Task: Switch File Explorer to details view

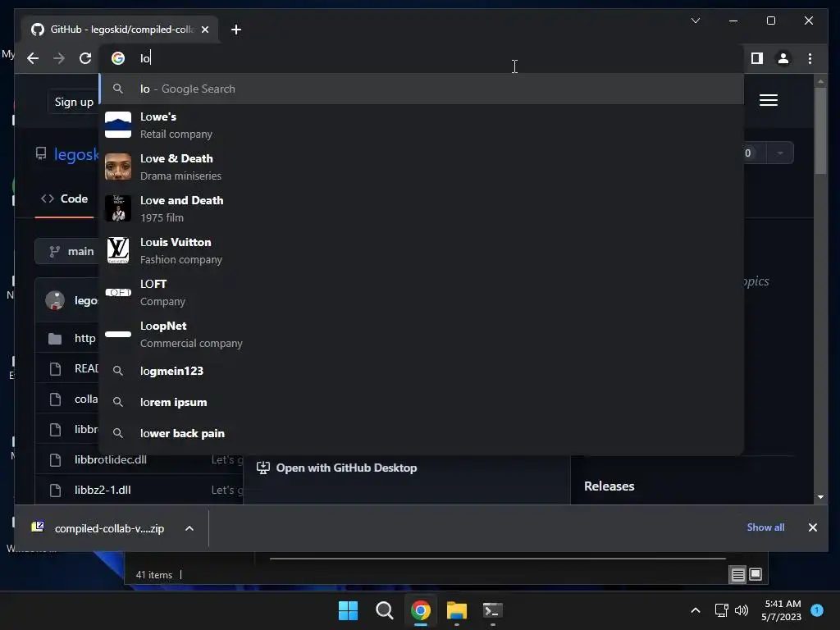Action: coord(737,575)
